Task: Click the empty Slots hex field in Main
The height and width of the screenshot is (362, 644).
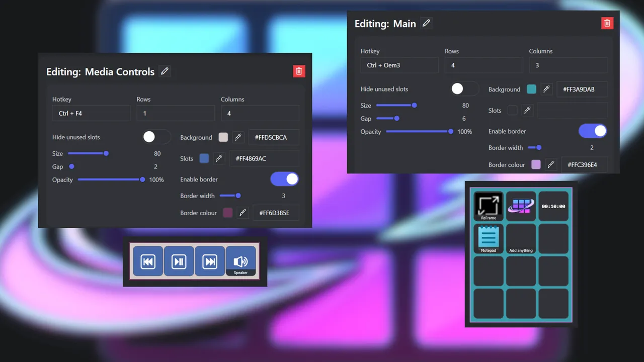Action: 573,110
